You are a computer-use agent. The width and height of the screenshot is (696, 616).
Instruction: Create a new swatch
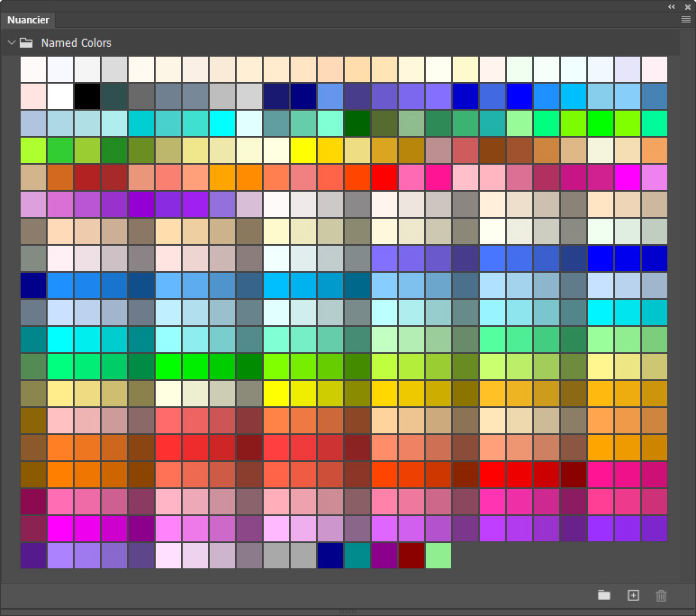(x=633, y=595)
